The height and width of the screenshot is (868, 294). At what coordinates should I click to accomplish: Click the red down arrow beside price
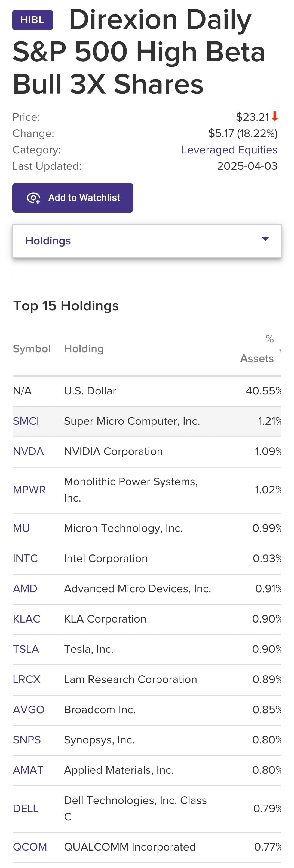(274, 117)
